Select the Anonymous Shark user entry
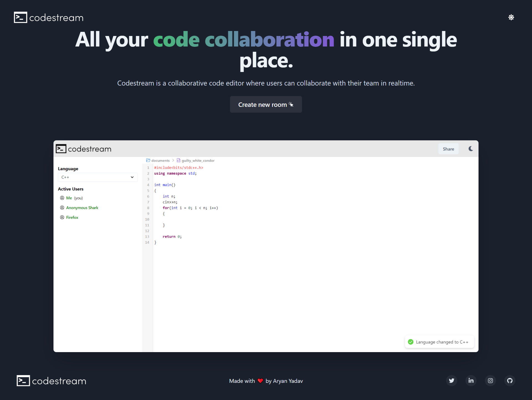Viewport: 532px width, 400px height. (x=82, y=208)
